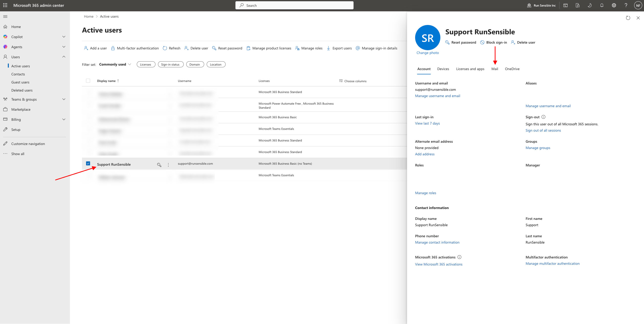Switch to the Mail tab

(x=495, y=69)
